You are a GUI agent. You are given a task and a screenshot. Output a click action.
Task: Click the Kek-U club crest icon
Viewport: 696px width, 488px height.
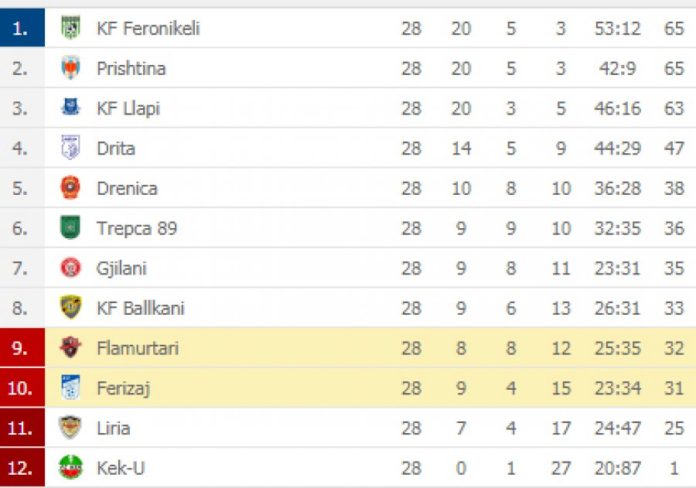coord(71,467)
